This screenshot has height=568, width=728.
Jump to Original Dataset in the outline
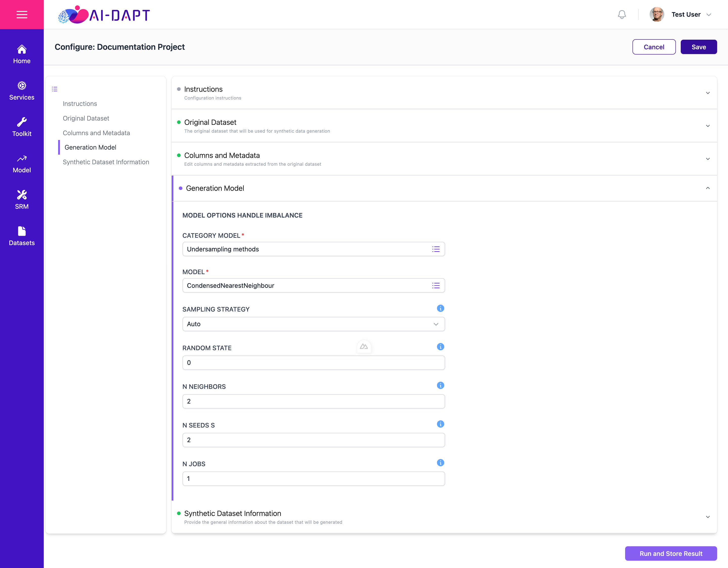point(86,118)
